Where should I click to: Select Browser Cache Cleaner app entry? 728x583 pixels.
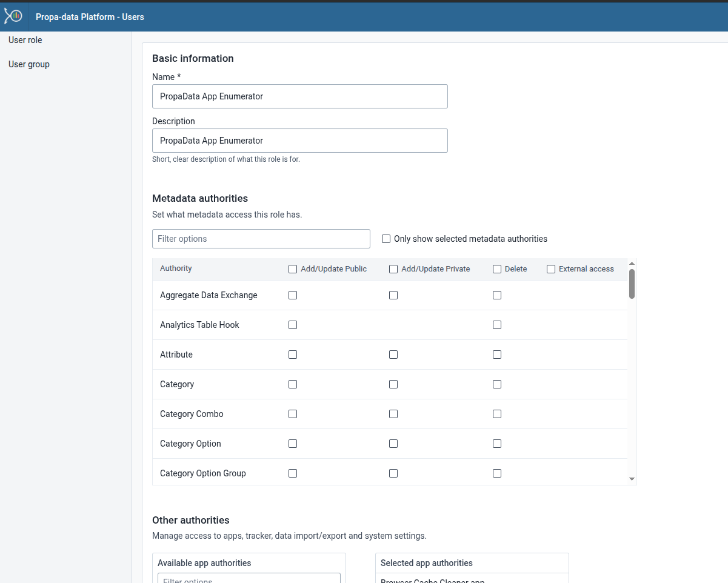[x=432, y=580]
